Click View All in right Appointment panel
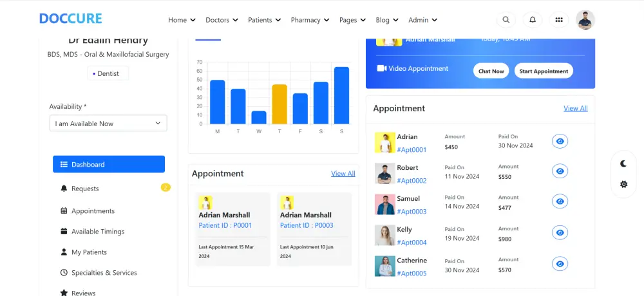Viewport: 644px width, 296px height. (x=575, y=108)
